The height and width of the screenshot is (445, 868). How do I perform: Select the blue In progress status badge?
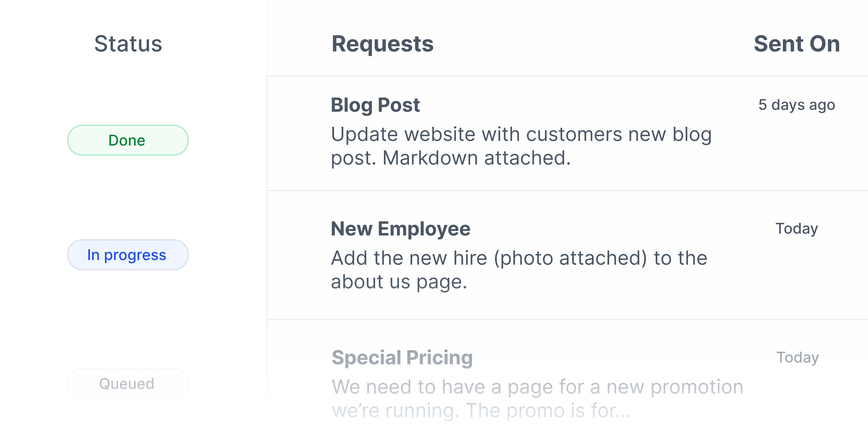tap(128, 255)
